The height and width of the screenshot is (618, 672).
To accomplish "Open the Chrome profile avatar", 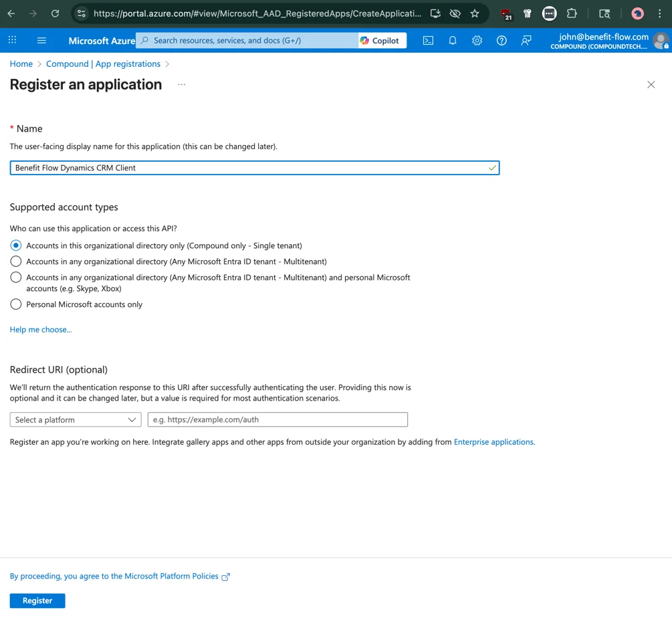I will point(638,14).
